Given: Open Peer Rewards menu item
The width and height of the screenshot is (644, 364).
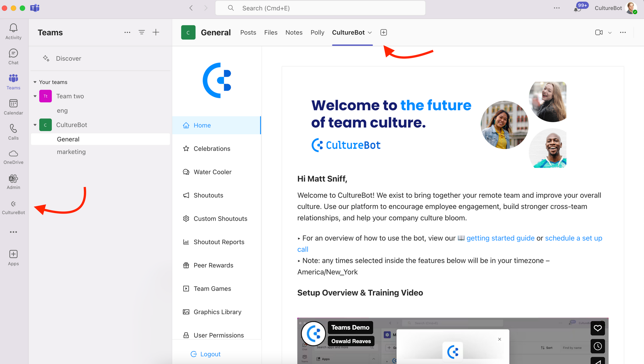Looking at the screenshot, I should (216, 265).
